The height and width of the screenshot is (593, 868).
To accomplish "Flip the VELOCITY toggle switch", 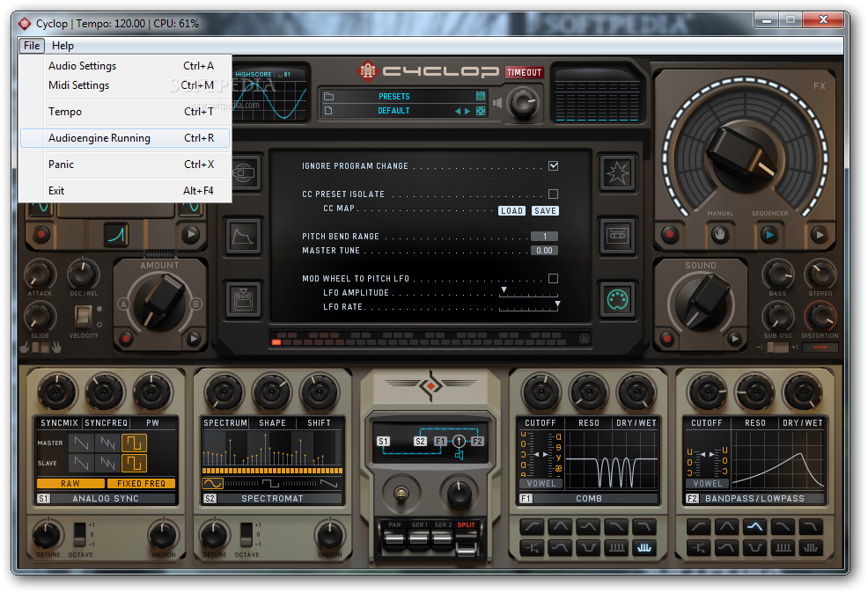I will click(83, 316).
